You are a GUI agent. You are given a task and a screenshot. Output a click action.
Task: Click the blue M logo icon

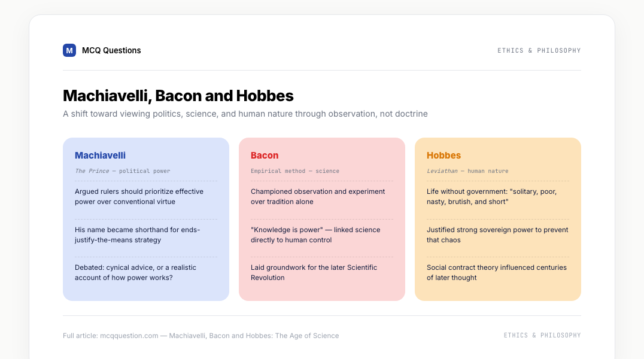tap(69, 50)
